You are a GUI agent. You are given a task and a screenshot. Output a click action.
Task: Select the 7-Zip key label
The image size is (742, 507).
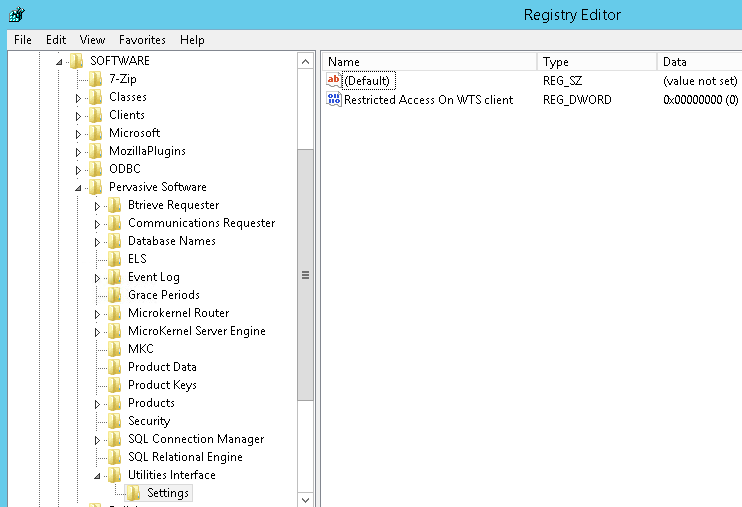[123, 79]
